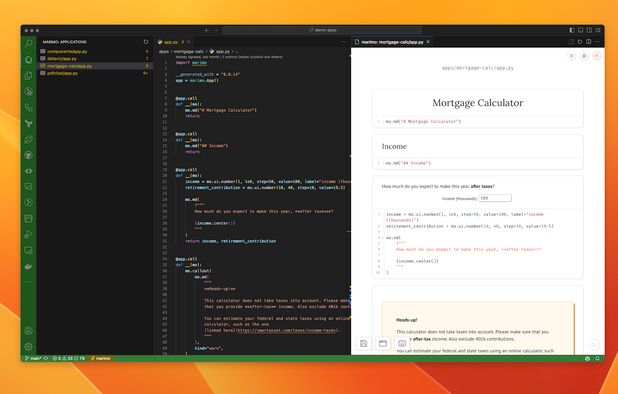Toggle app view button in marimo preview
The width and height of the screenshot is (618, 394).
pyautogui.click(x=383, y=344)
